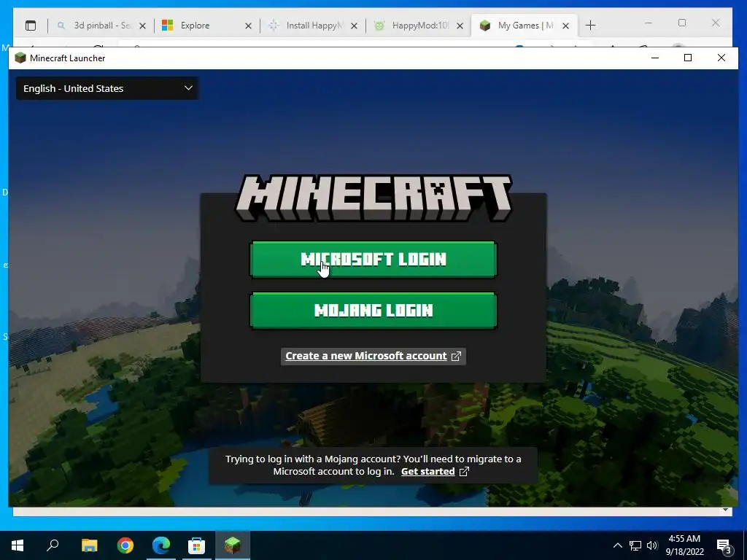Choose the Mojang Login button
The width and height of the screenshot is (747, 560).
click(373, 311)
